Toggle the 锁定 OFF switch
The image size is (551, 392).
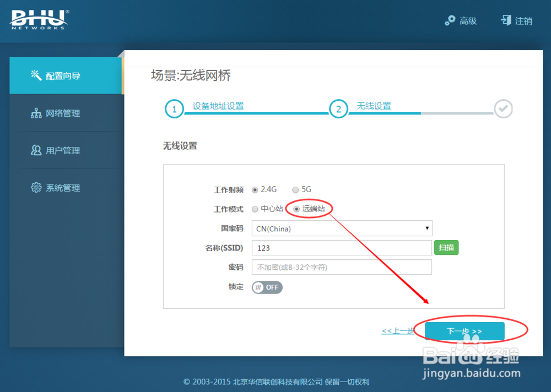267,287
